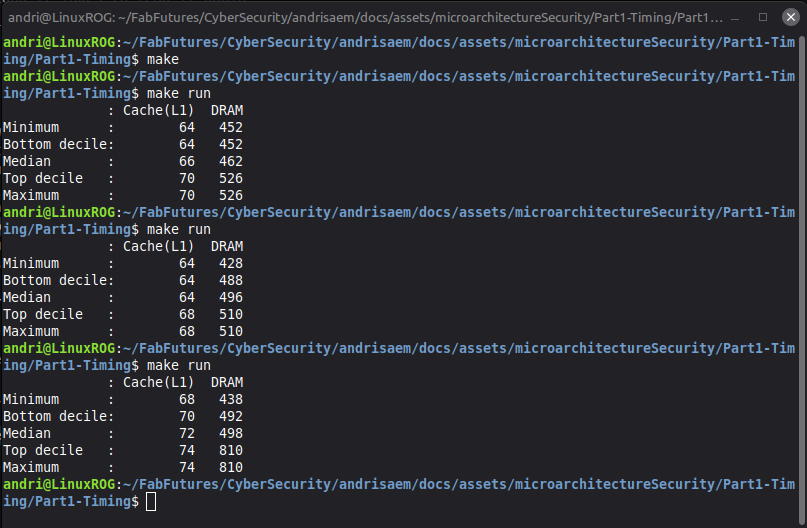
Task: Click the median DRAM value 496
Action: tap(231, 297)
